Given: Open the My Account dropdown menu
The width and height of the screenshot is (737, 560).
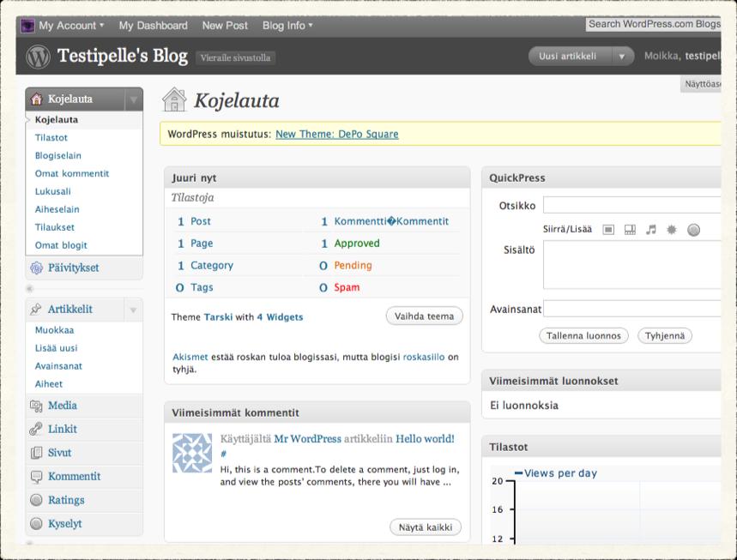Looking at the screenshot, I should coord(71,26).
